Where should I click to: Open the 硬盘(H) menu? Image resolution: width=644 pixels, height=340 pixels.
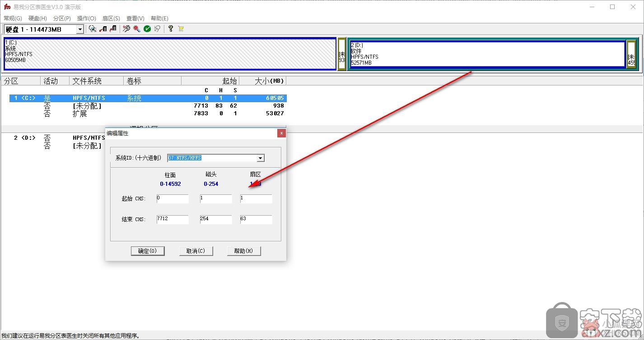[x=37, y=19]
